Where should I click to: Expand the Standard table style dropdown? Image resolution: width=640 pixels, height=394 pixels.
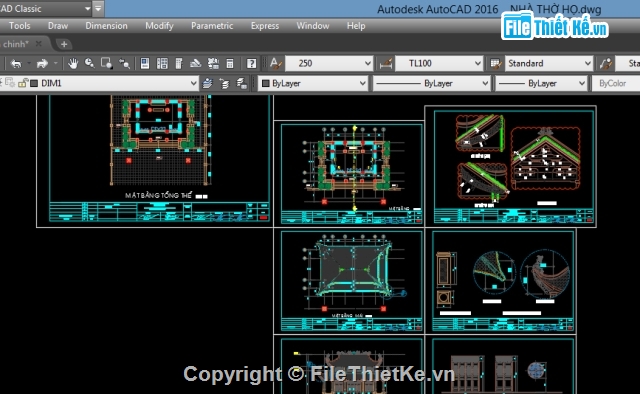coord(587,63)
